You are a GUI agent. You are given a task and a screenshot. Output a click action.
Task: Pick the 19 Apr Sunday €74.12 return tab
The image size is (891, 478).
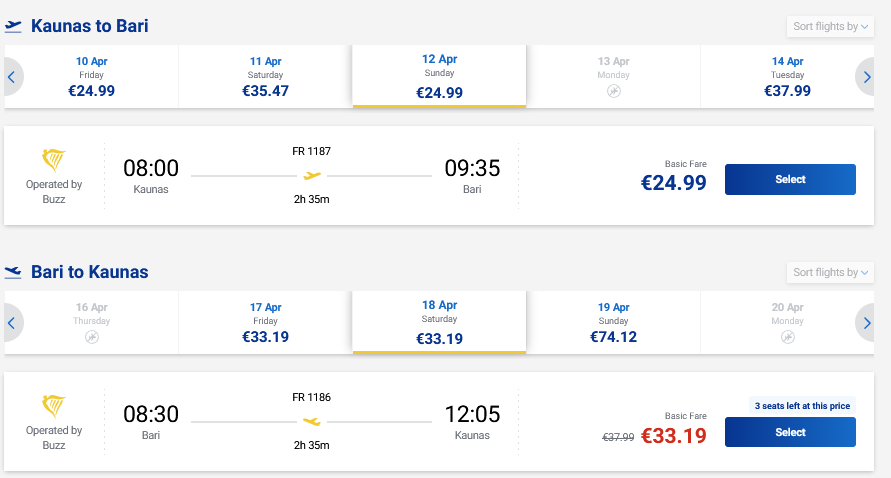[x=613, y=322]
